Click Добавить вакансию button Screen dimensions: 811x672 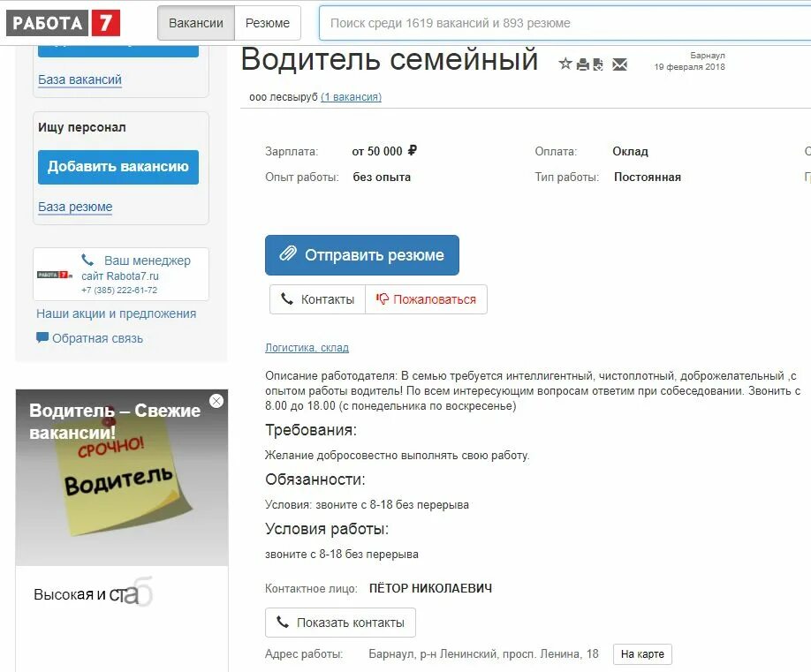coord(117,167)
